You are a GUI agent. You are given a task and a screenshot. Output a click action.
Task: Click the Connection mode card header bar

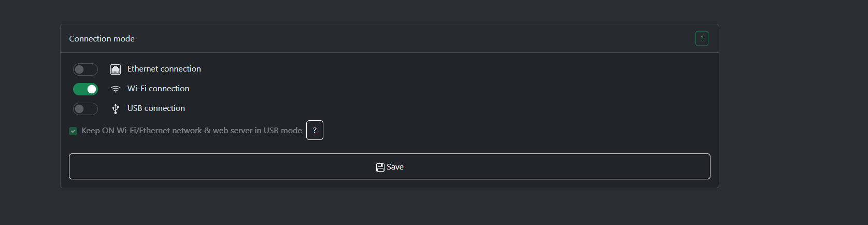click(389, 38)
